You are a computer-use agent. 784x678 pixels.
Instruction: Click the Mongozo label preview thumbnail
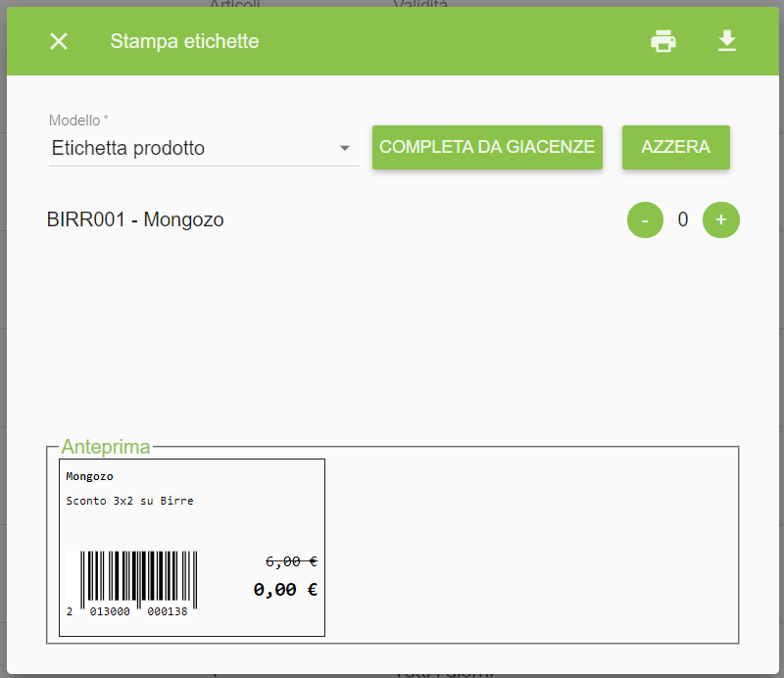click(x=192, y=548)
